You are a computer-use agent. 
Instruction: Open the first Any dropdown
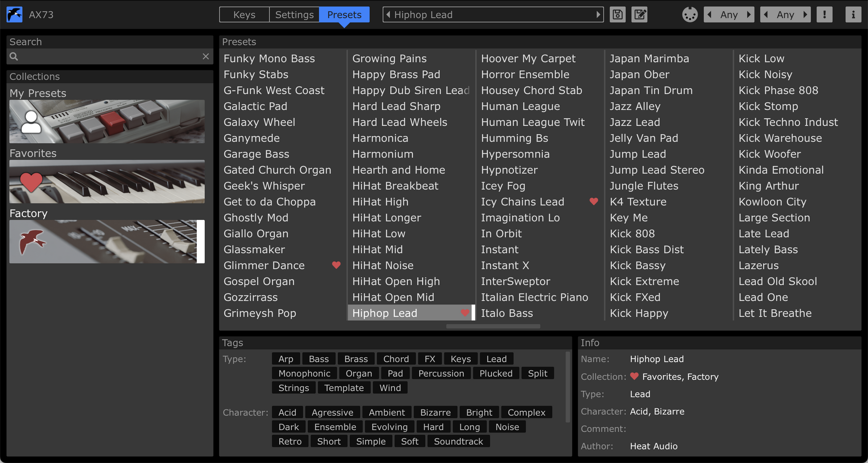click(729, 15)
